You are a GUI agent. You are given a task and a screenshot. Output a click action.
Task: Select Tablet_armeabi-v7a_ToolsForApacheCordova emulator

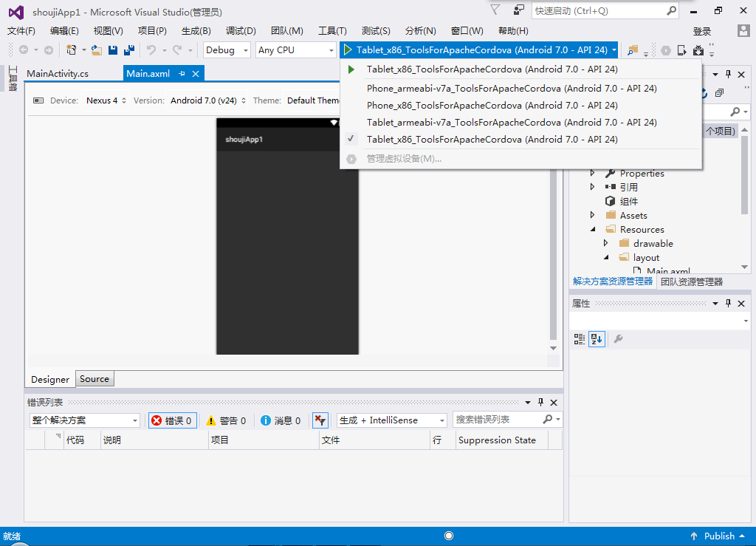coord(512,123)
